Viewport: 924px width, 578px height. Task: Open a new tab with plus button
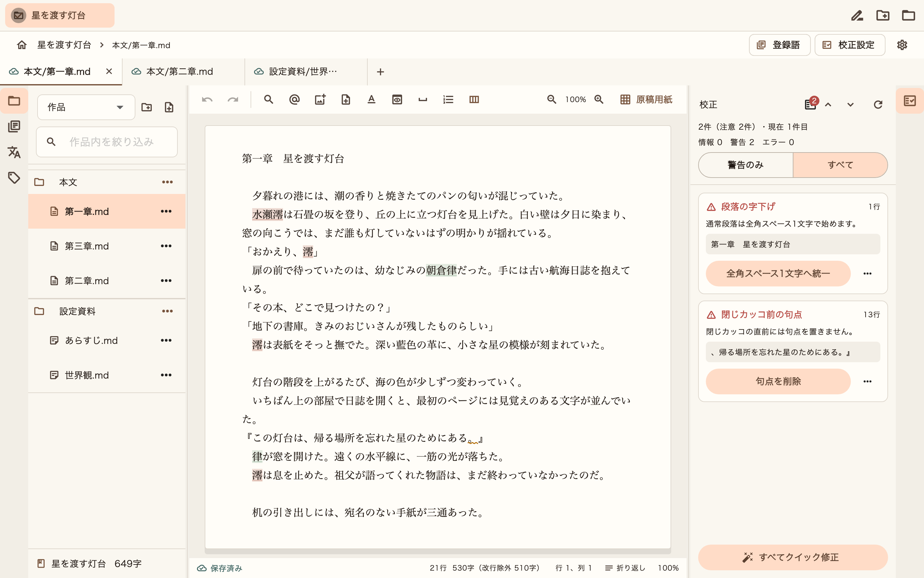pyautogui.click(x=380, y=72)
